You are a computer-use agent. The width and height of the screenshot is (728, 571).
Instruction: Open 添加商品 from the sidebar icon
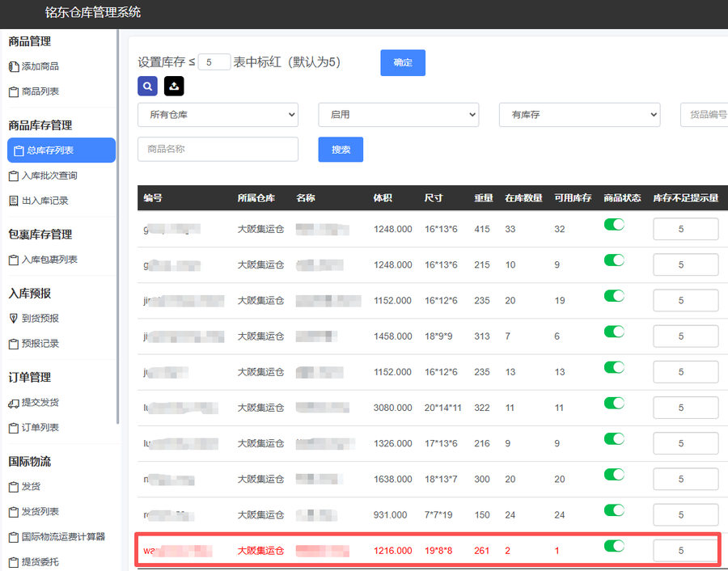coord(14,67)
